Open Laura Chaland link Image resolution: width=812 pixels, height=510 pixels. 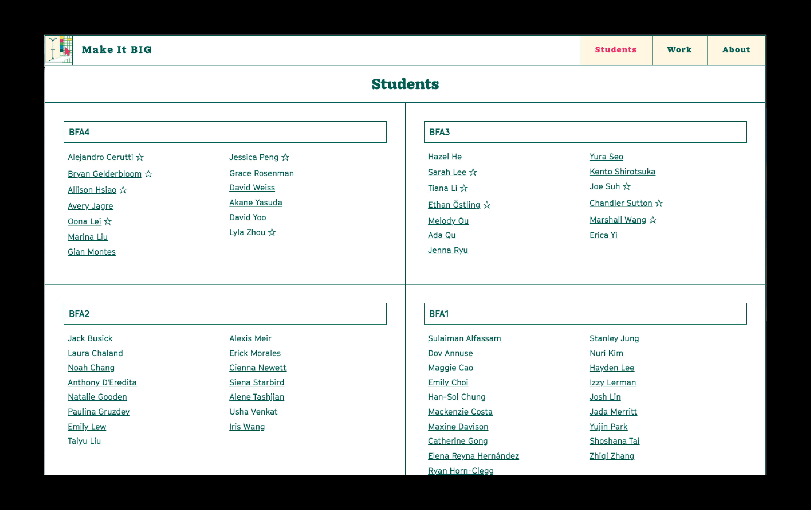95,353
